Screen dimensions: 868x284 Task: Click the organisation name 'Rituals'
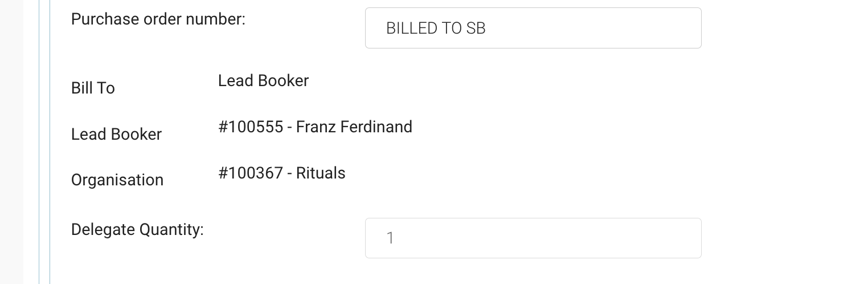[321, 173]
